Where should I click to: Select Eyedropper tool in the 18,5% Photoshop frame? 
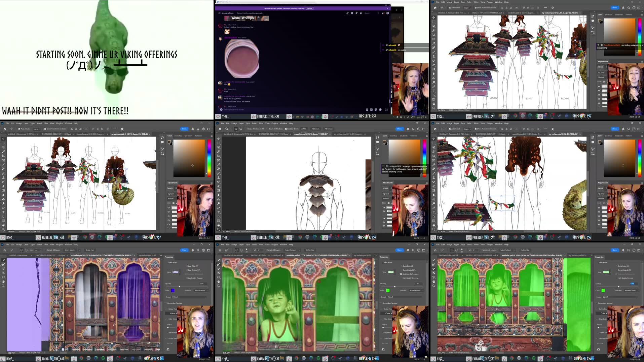3,165
